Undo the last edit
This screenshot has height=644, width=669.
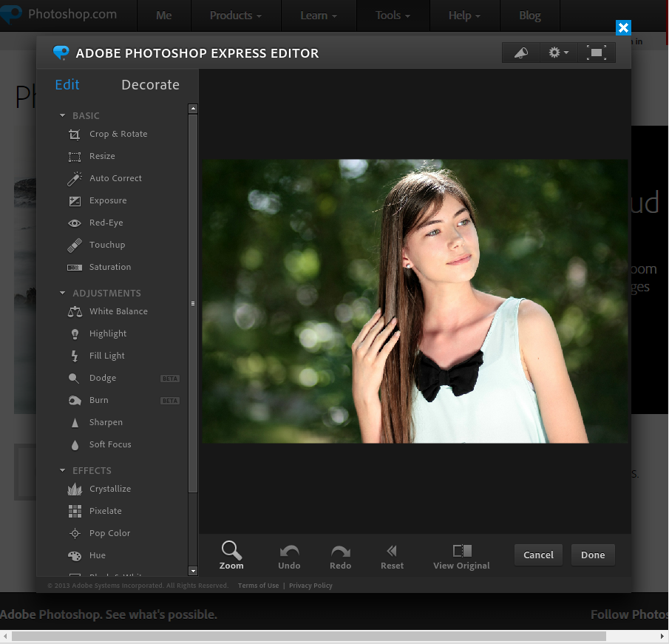pyautogui.click(x=289, y=555)
